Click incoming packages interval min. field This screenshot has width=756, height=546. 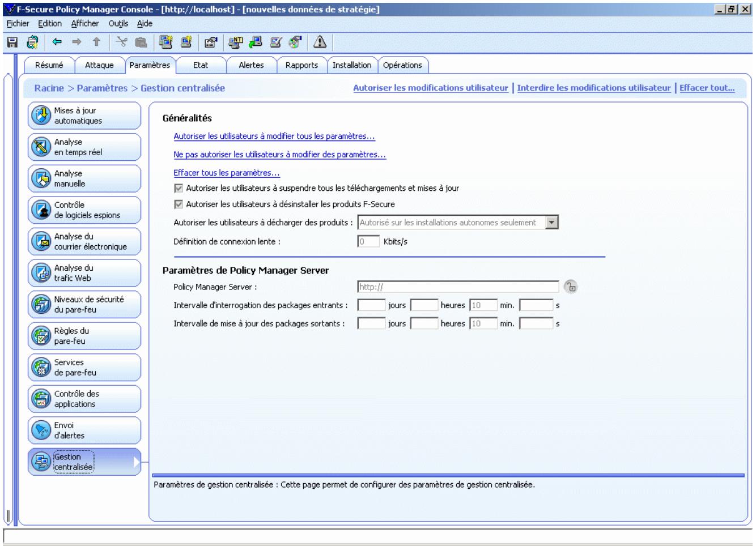pos(483,305)
